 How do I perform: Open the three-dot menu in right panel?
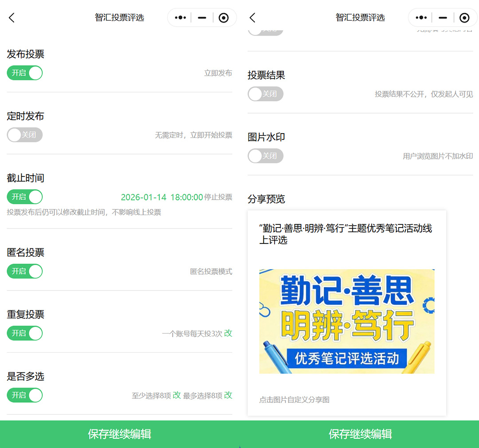421,18
